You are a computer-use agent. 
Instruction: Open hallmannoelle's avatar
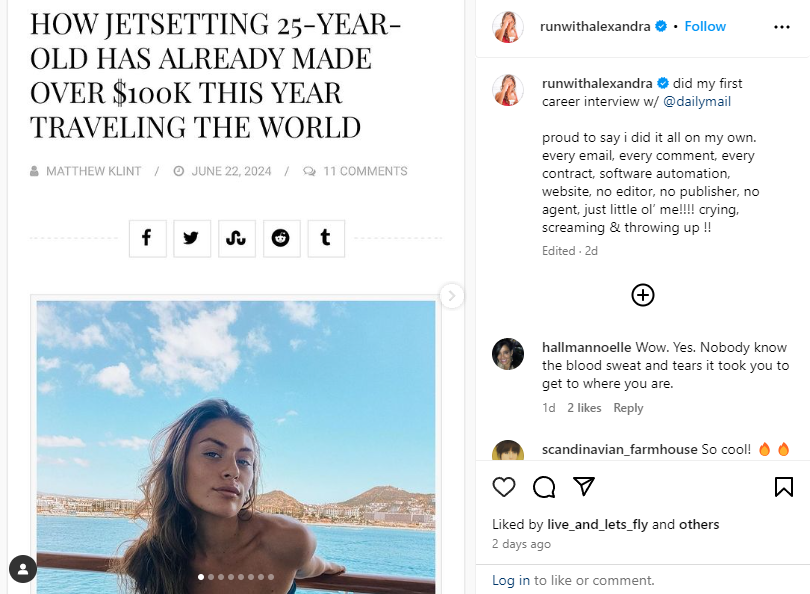508,354
